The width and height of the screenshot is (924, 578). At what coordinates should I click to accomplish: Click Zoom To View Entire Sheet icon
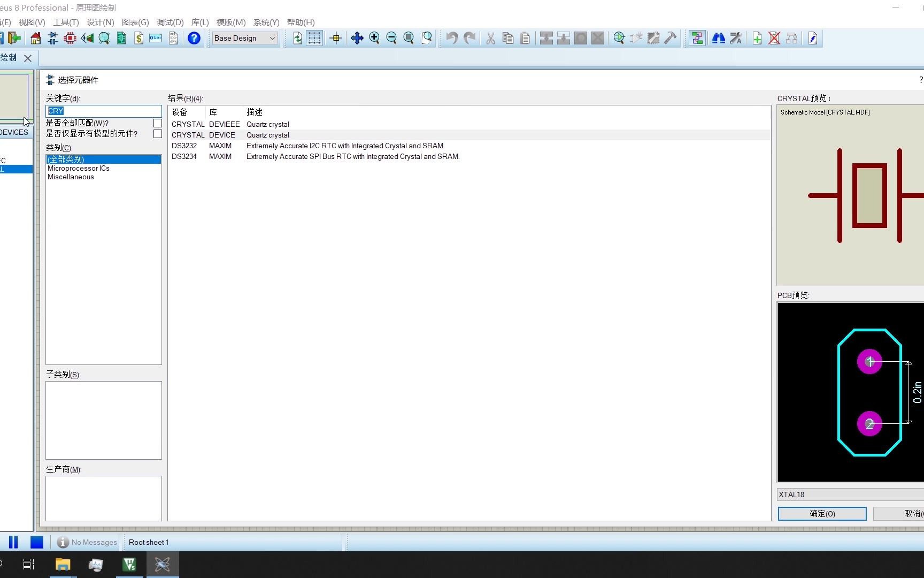coord(409,38)
